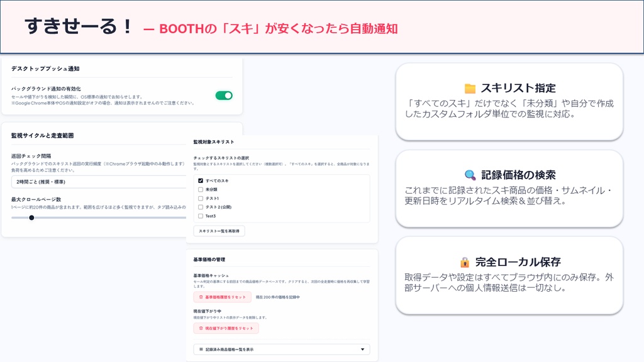Screen dimensions: 644x362
Task: Click スキリスト一覧を再取得 button
Action: click(x=219, y=231)
